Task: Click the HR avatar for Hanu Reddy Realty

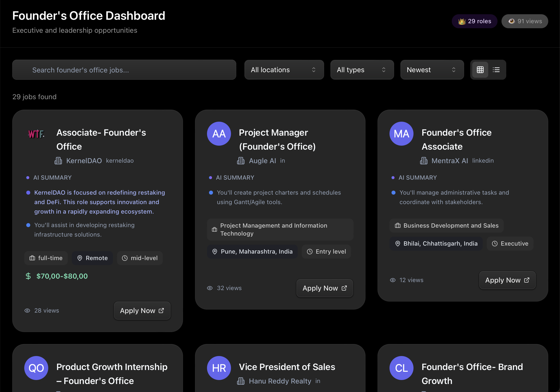Action: click(219, 368)
